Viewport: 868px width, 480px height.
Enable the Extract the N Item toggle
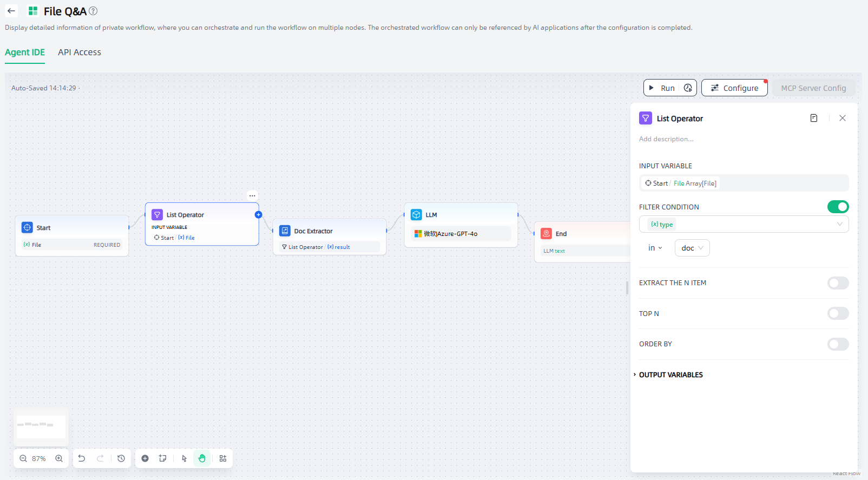838,283
